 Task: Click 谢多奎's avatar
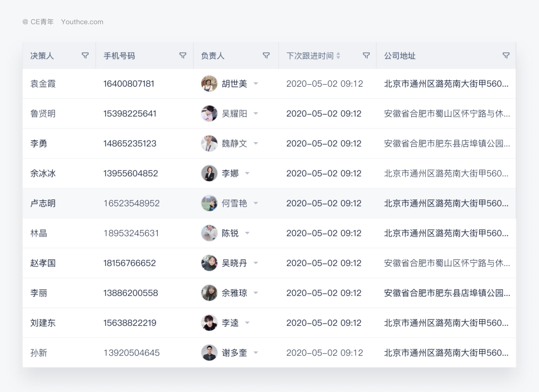(x=209, y=353)
